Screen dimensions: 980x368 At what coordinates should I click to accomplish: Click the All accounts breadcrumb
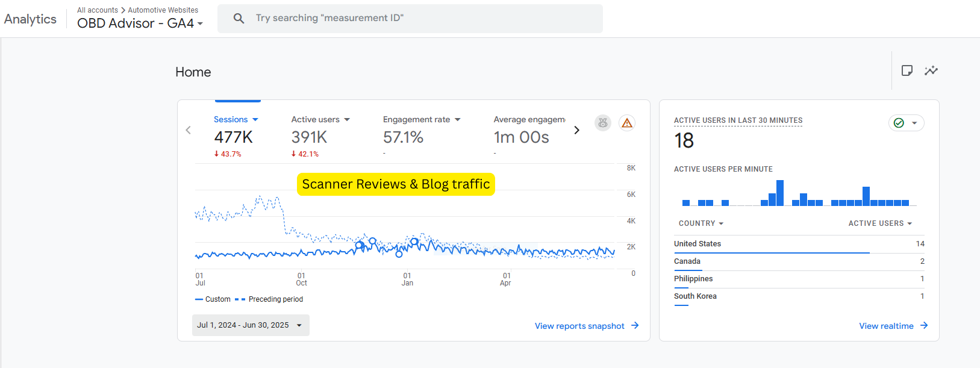point(98,10)
